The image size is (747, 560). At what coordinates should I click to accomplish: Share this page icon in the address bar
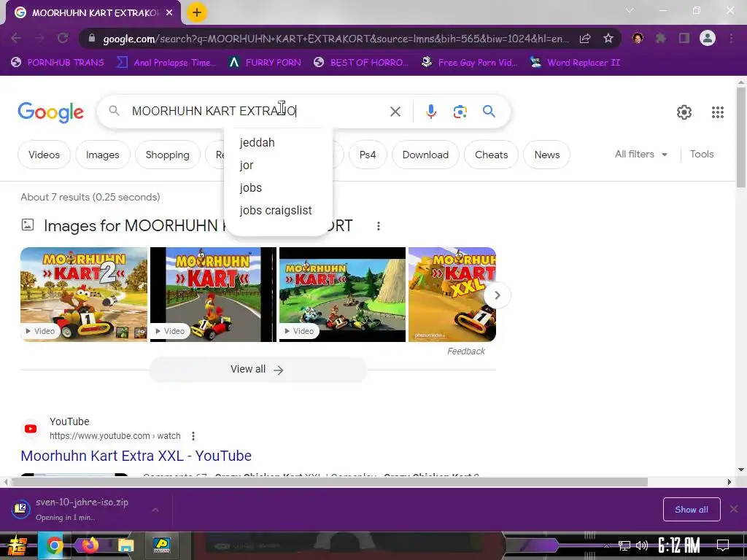(586, 38)
